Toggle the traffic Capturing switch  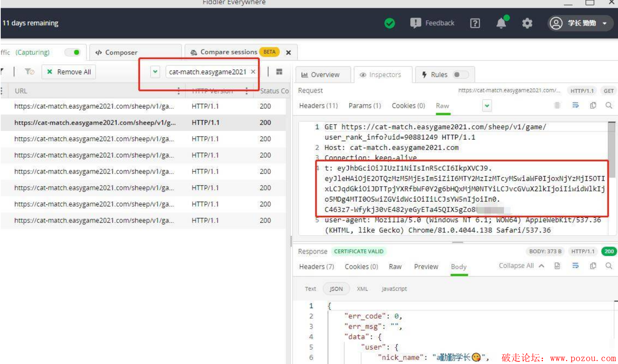click(73, 52)
